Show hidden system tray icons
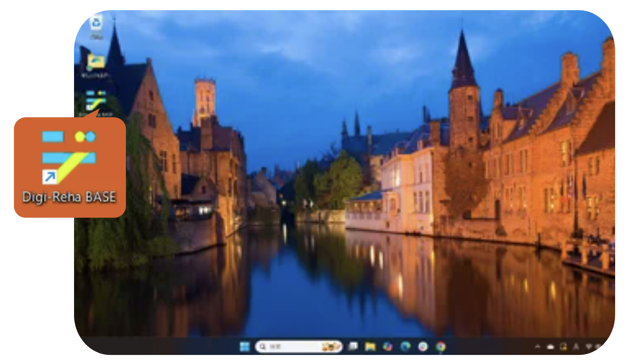628x364 pixels. click(537, 346)
